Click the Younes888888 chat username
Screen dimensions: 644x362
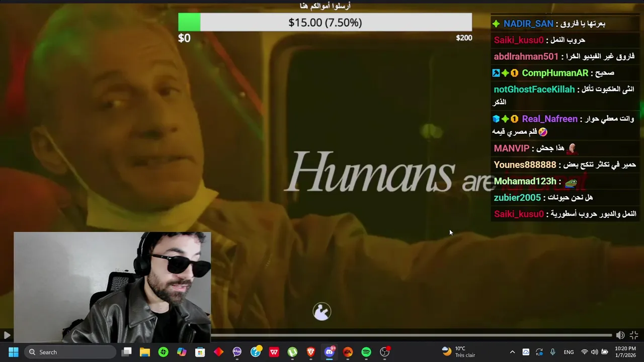coord(525,165)
